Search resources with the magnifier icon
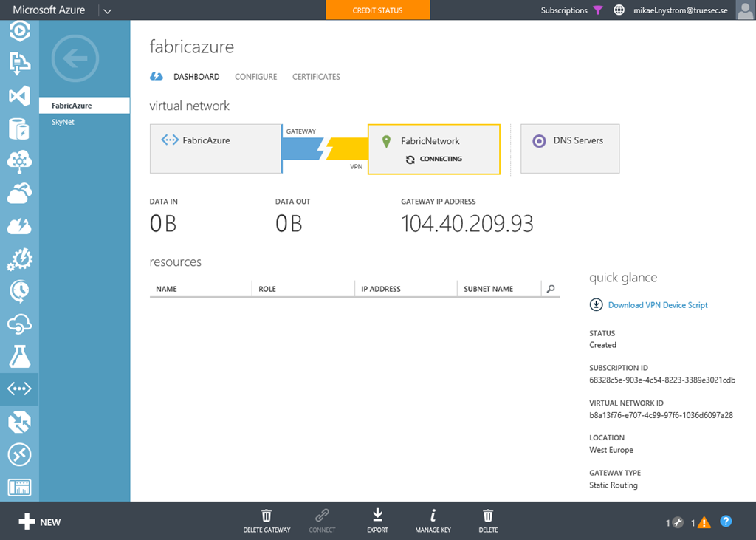This screenshot has height=540, width=756. pos(551,289)
